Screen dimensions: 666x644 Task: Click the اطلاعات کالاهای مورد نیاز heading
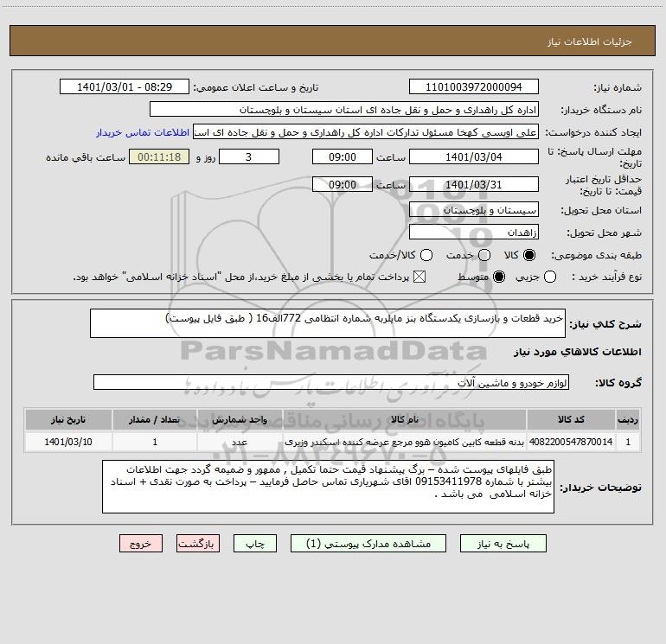click(x=577, y=352)
